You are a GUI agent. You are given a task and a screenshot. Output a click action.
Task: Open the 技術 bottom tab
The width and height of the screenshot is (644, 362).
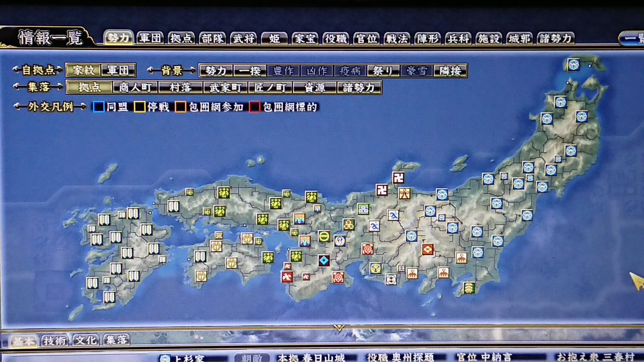pos(55,341)
